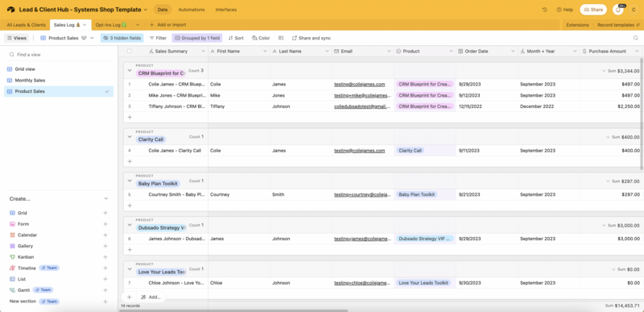This screenshot has height=312, width=644.
Task: Toggle the Views sidebar
Action: pos(17,38)
